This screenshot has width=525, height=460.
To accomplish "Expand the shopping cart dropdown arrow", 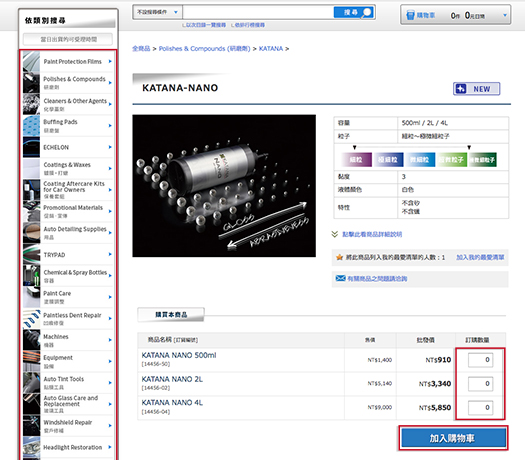I will tap(505, 15).
